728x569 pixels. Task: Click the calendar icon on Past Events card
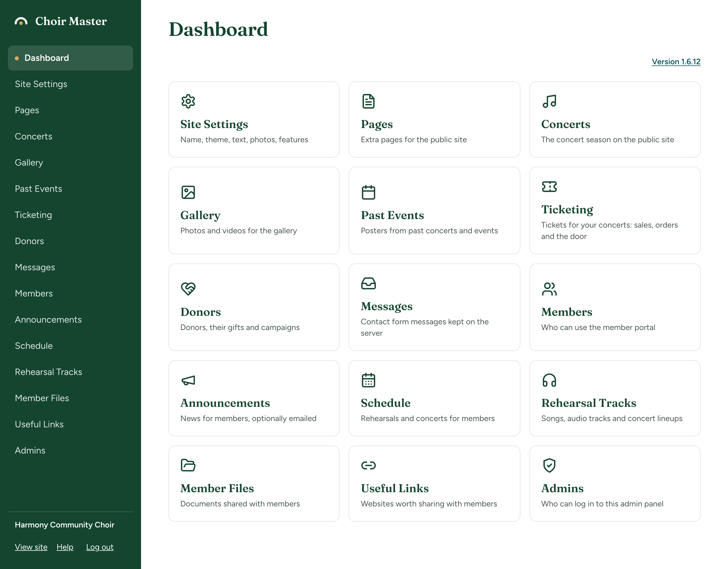[368, 192]
